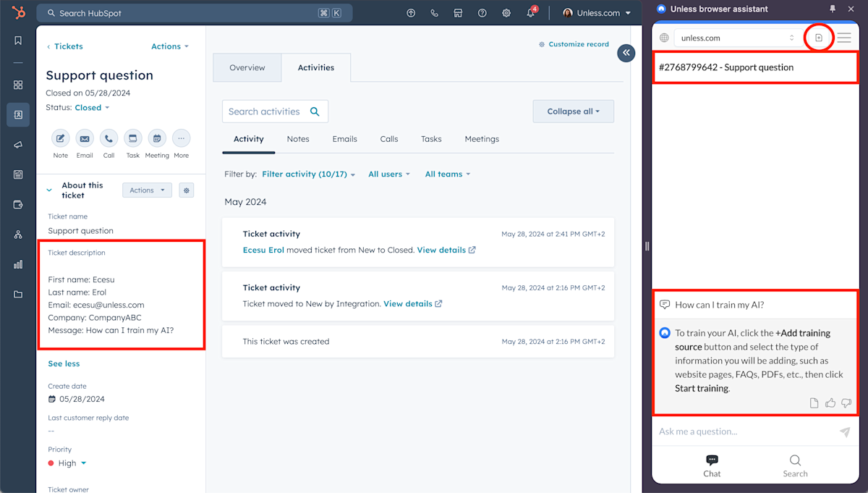Open the HubSpot Marketplace icon
The height and width of the screenshot is (493, 868).
tap(458, 13)
